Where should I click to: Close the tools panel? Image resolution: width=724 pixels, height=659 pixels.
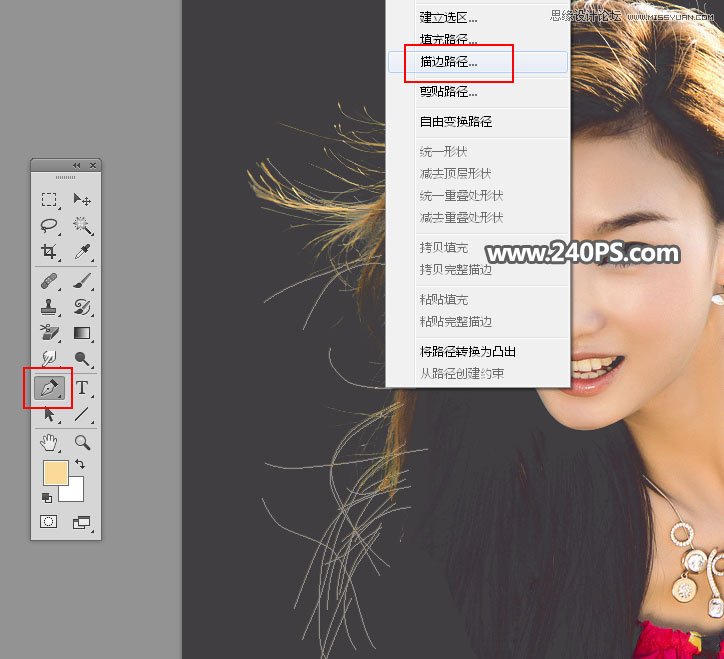(93, 165)
